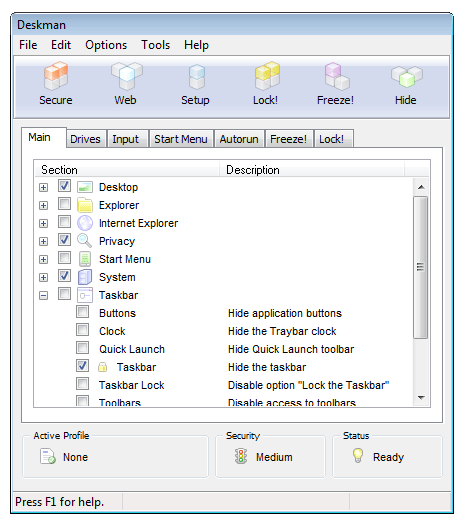Open the Options menu
Image resolution: width=463 pixels, height=525 pixels.
106,45
